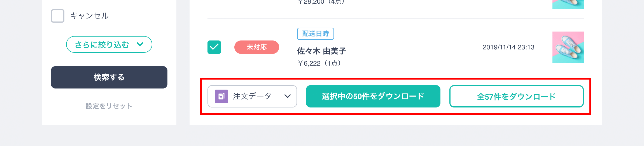The image size is (644, 146).
Task: Open the 注文データ dropdown
Action: [252, 96]
